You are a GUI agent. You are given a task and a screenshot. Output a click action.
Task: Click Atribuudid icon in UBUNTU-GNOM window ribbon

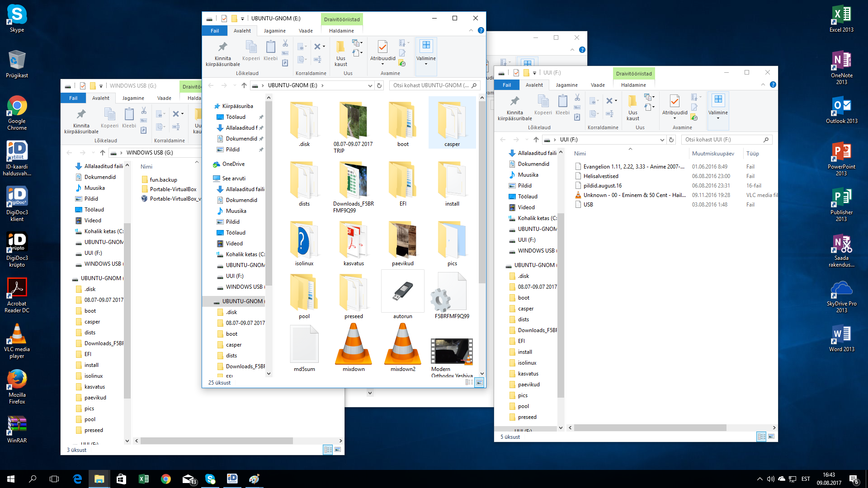pos(382,47)
